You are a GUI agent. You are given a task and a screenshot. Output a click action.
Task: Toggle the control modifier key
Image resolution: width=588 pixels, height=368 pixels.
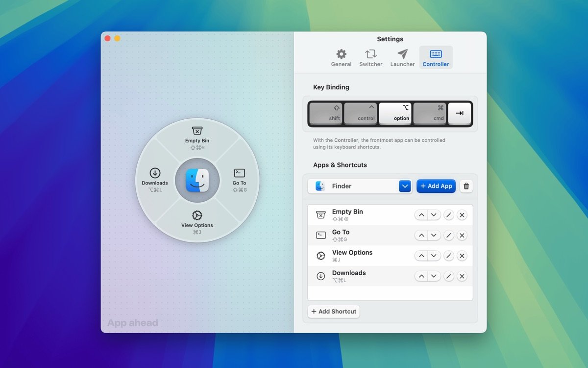click(x=360, y=113)
